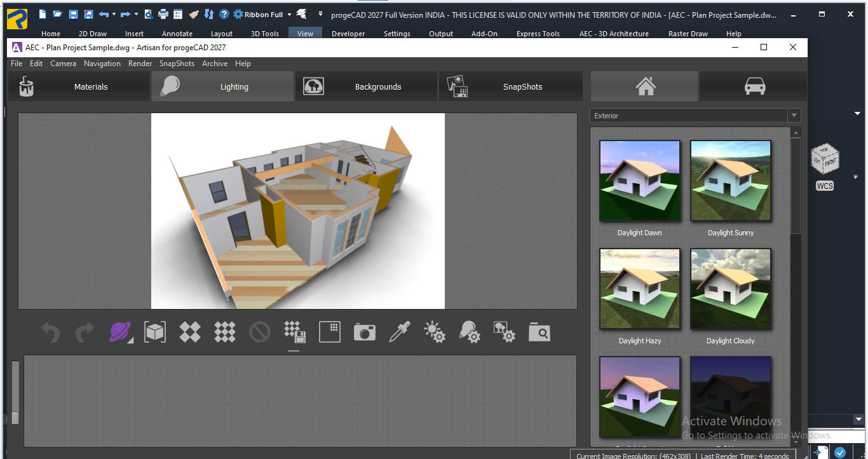The width and height of the screenshot is (868, 459).
Task: Open the properties list icon
Action: (178, 14)
